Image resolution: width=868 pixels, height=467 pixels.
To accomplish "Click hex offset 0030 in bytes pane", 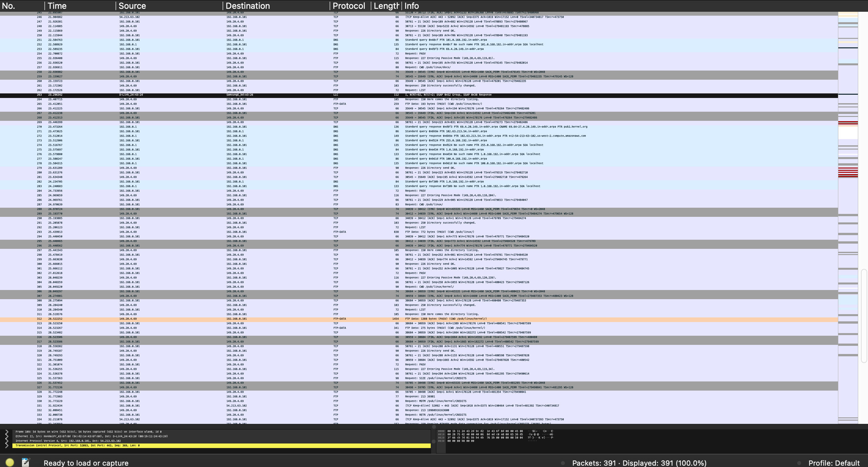I will (441, 441).
